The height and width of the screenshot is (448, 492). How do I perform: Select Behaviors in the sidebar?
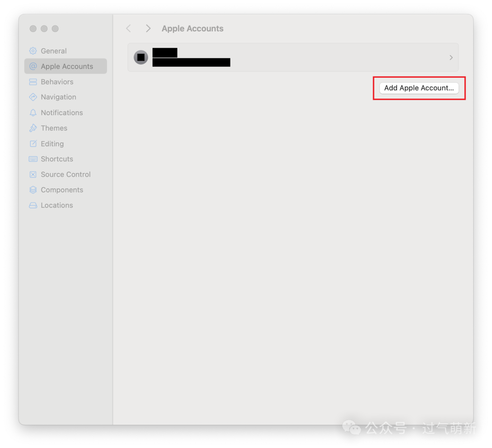tap(66, 82)
